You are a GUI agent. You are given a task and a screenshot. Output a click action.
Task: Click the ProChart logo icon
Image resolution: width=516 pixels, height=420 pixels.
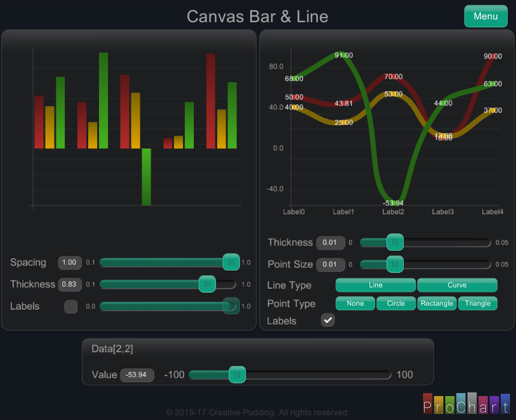click(x=466, y=404)
